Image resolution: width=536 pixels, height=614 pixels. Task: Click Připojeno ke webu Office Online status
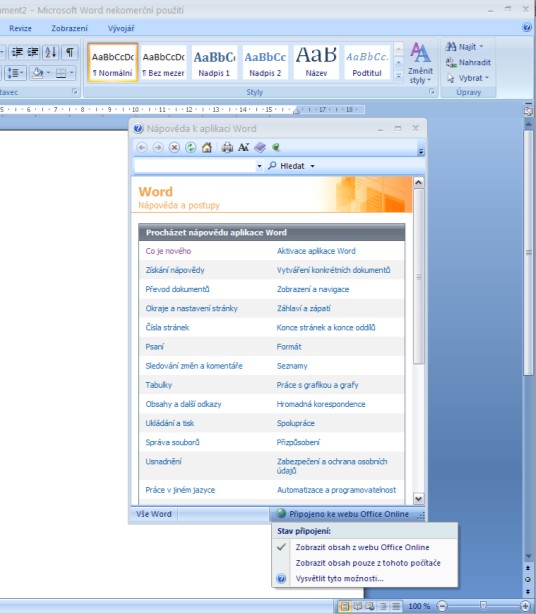coord(343,514)
